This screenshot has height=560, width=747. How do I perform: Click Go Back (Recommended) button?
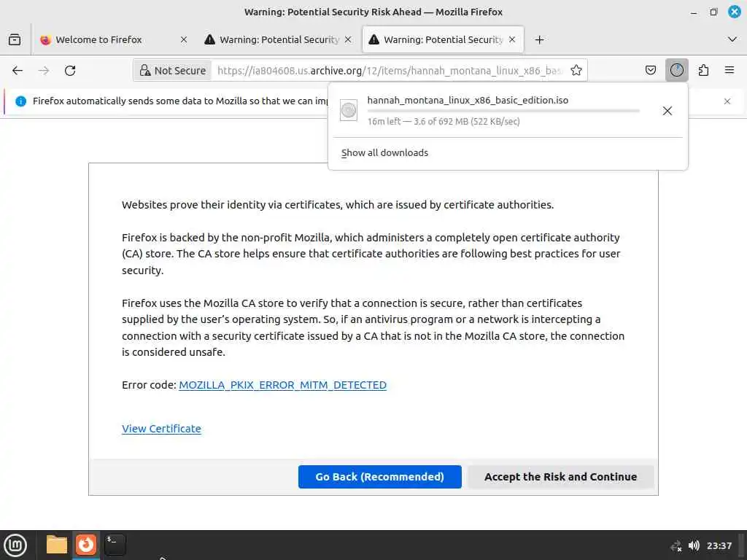[x=379, y=477]
